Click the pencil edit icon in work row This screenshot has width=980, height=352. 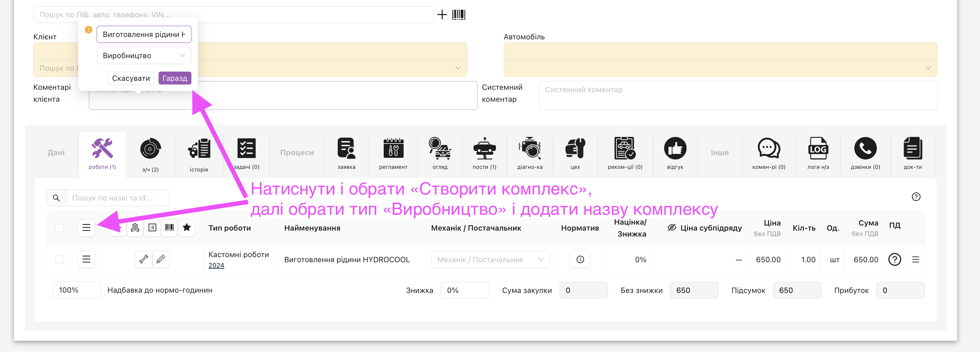pyautogui.click(x=161, y=259)
